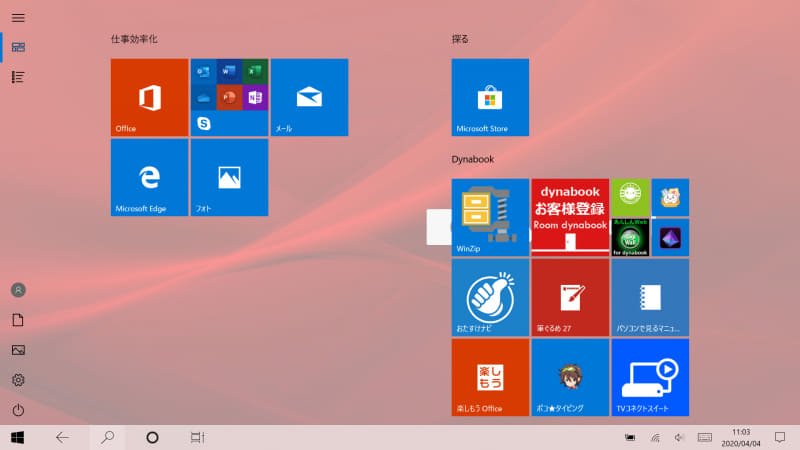The width and height of the screenshot is (800, 450).
Task: Open the 筆ぐるめ 27 tile
Action: click(x=570, y=297)
